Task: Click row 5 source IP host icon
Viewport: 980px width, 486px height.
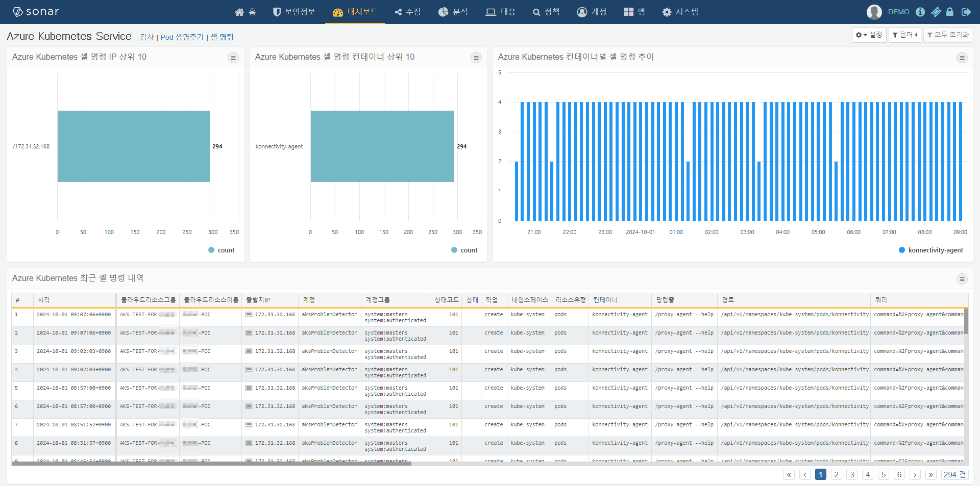Action: click(249, 388)
